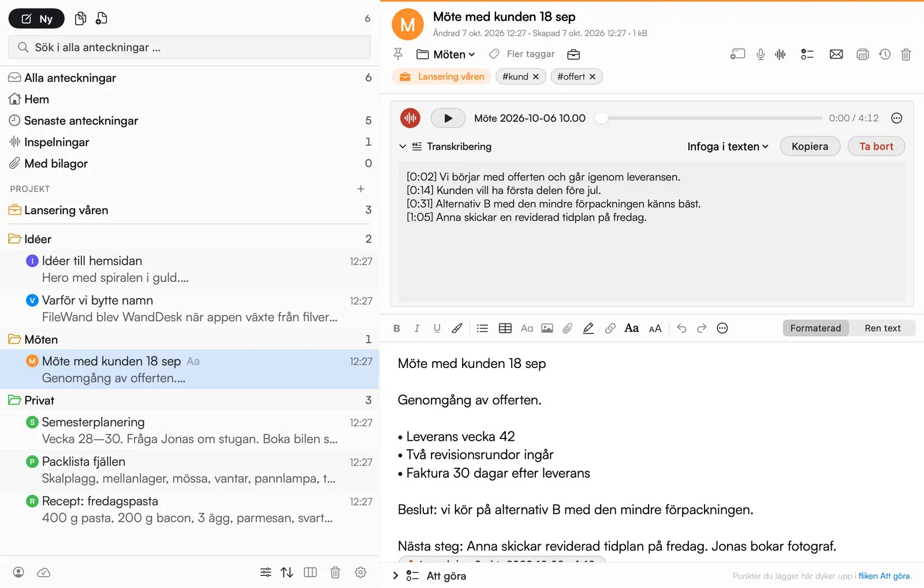The width and height of the screenshot is (924, 588).
Task: Open the Möten folder dropdown
Action: (446, 54)
